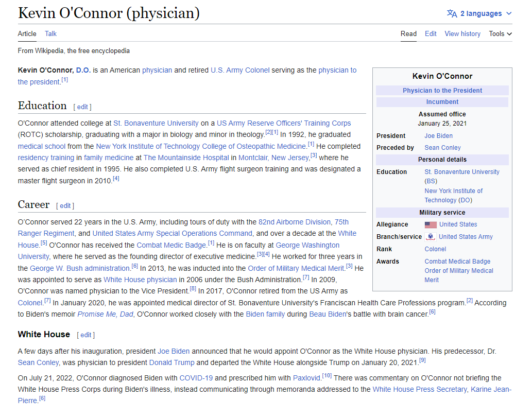Click the DO degree link in infobox
Screen dimensions: 532x417
(x=465, y=200)
